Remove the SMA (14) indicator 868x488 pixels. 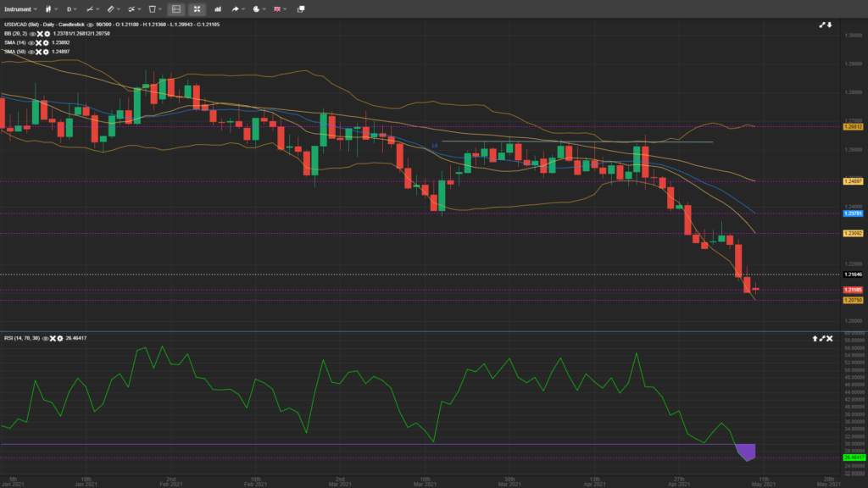(x=39, y=42)
